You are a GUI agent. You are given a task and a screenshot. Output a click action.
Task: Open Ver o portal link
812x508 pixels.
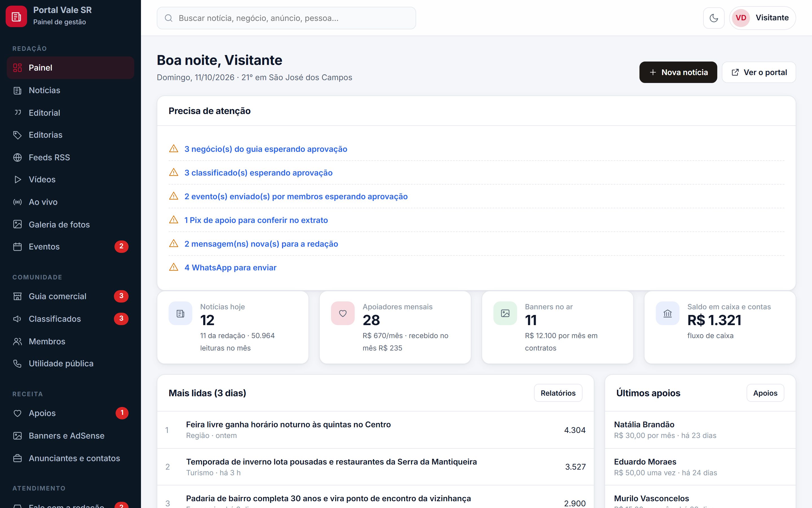point(759,72)
